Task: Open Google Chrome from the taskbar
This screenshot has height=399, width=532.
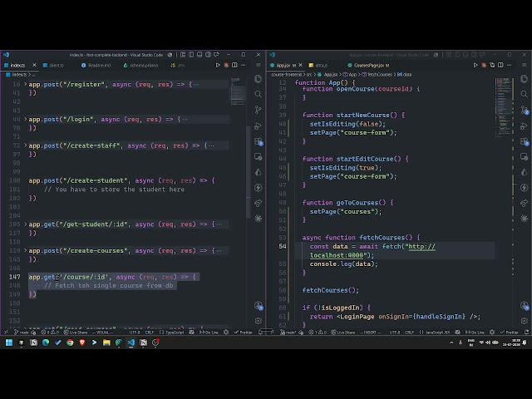Action: pyautogui.click(x=70, y=342)
